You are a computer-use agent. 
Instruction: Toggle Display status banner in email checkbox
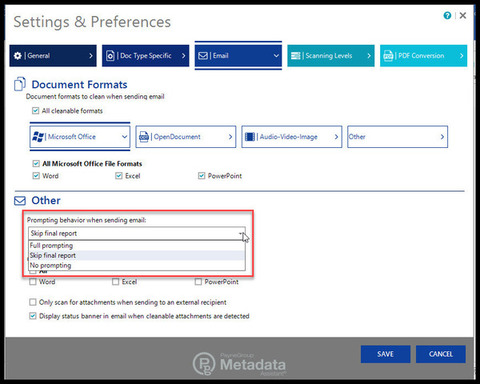pos(33,316)
